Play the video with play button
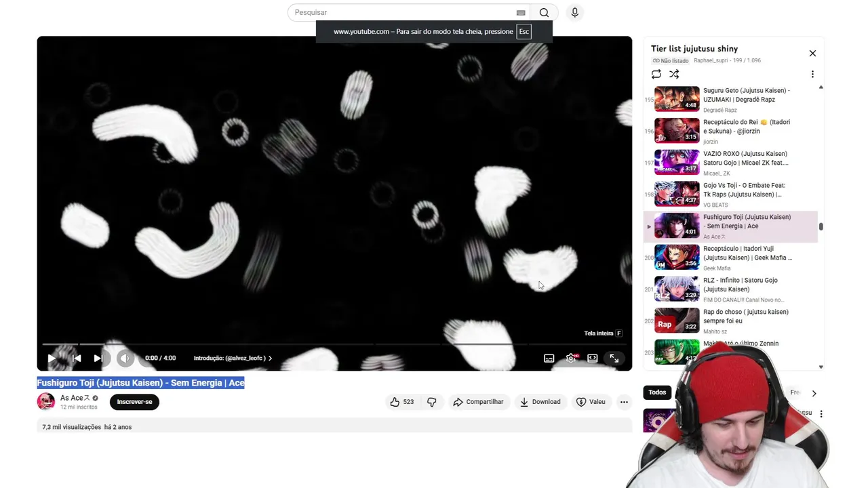The width and height of the screenshot is (868, 488). (52, 358)
